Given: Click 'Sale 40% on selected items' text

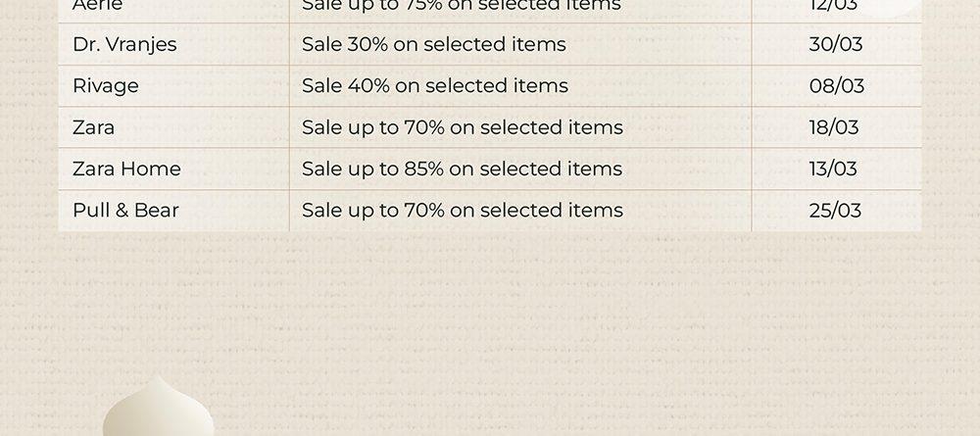Looking at the screenshot, I should 435,85.
